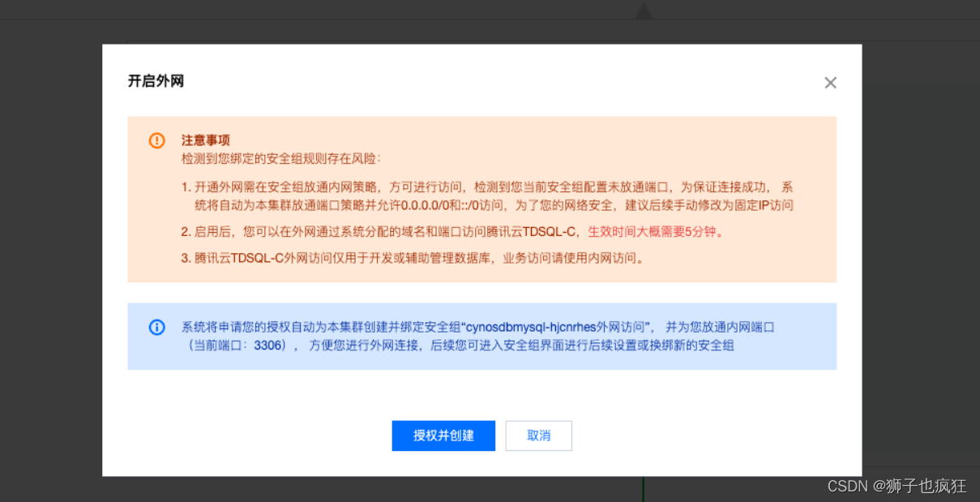This screenshot has width=980, height=502.
Task: Click the 注意事项 heading
Action: pos(205,140)
